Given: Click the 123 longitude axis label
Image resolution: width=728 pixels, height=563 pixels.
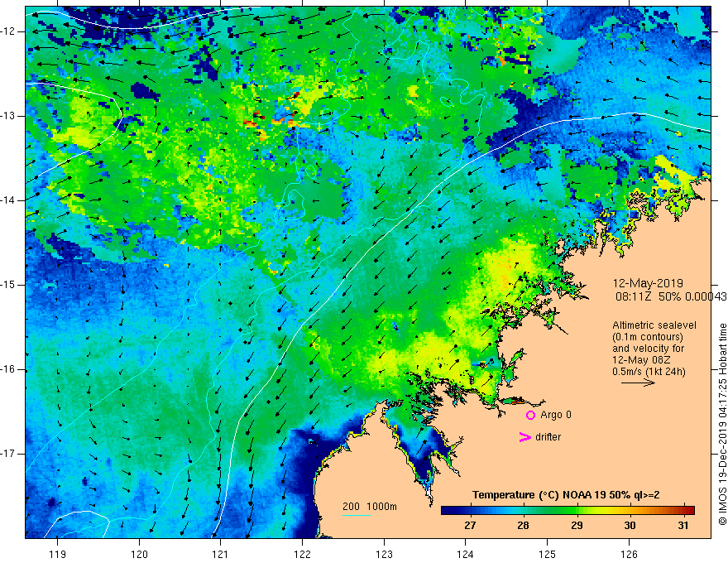Looking at the screenshot, I should [x=384, y=554].
